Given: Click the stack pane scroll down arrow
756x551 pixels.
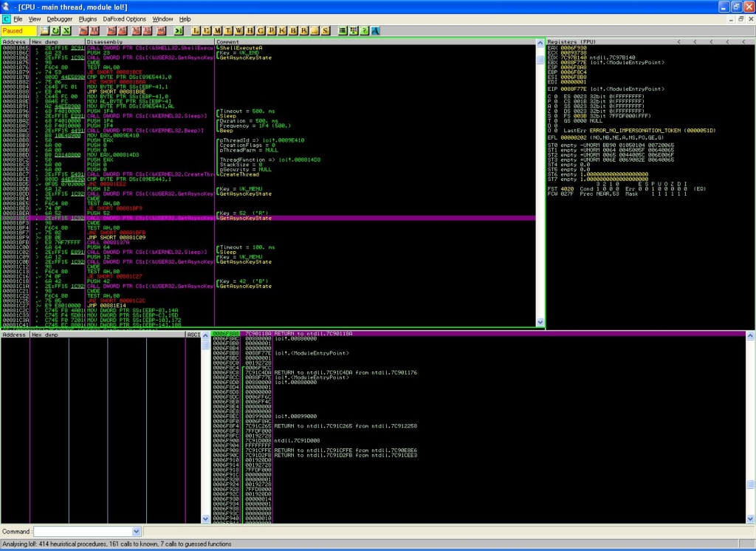Looking at the screenshot, I should (x=750, y=519).
